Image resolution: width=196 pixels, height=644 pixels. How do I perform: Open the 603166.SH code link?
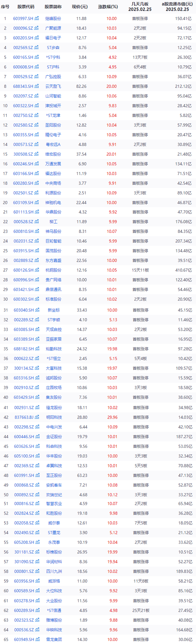23,173
